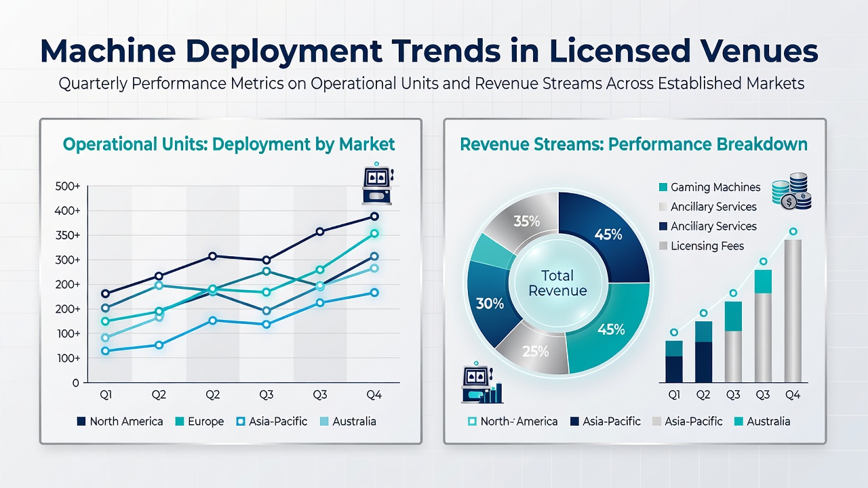Click the slot machine icon beside the donut chart
868x488 pixels.
tap(481, 382)
